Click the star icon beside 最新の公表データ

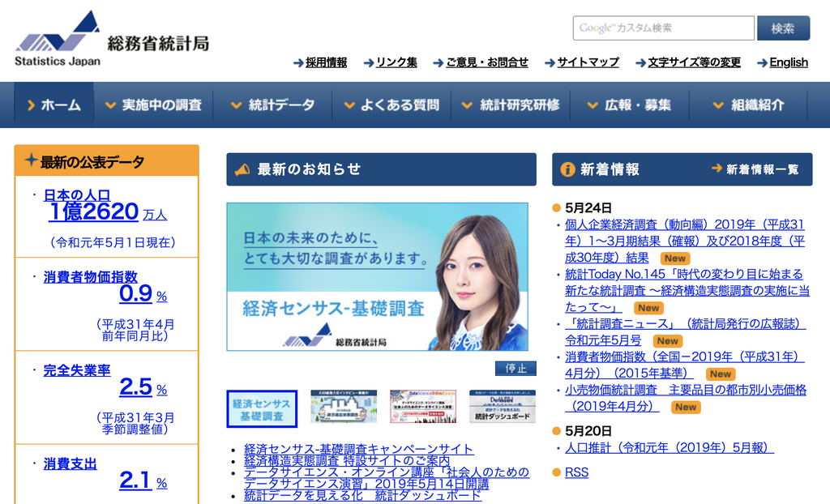pos(30,160)
